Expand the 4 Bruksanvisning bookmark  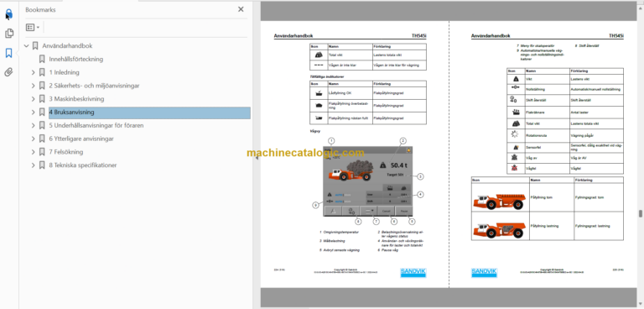tap(34, 112)
